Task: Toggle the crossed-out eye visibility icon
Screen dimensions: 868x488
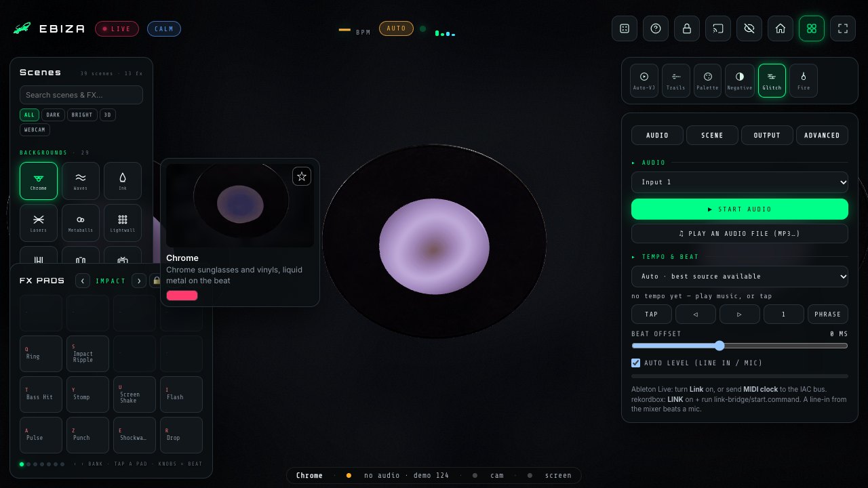Action: coord(749,28)
